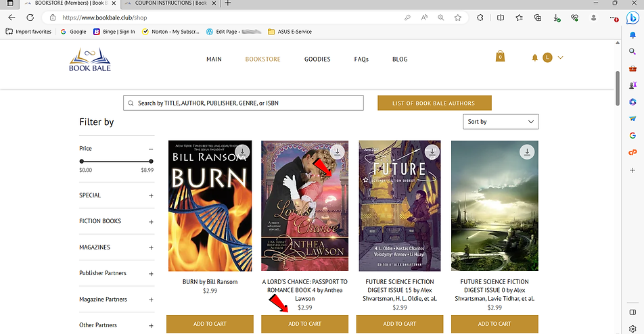Screen dimensions: 644x334
Task: Open the address bar password key icon
Action: point(407,18)
